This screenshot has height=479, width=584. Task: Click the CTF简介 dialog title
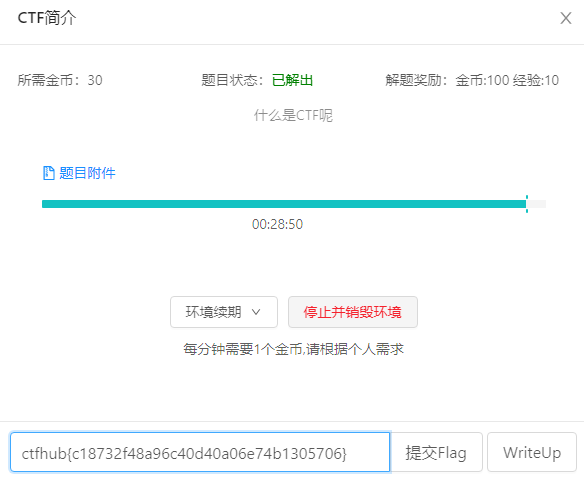(47, 18)
